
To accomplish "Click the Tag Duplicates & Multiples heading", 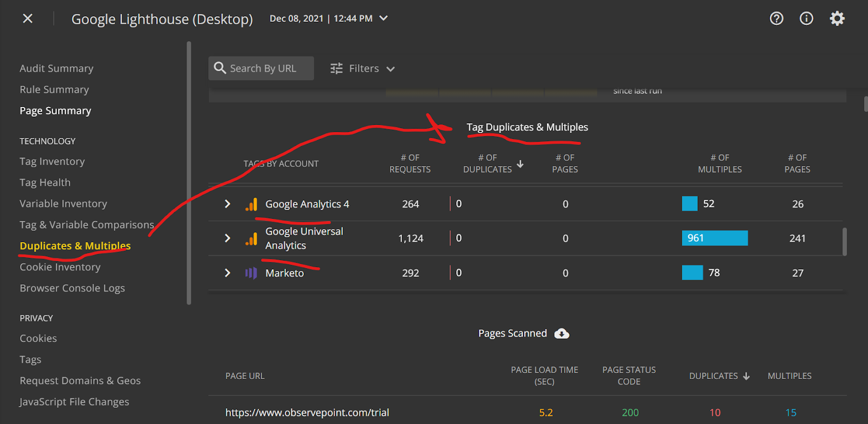I will 527,127.
